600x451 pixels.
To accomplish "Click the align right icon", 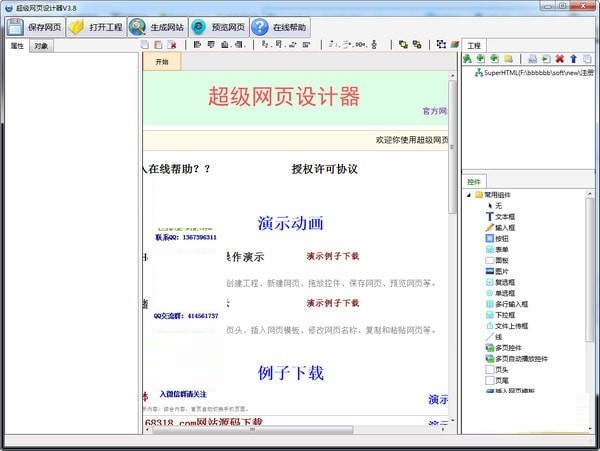I will [239, 45].
